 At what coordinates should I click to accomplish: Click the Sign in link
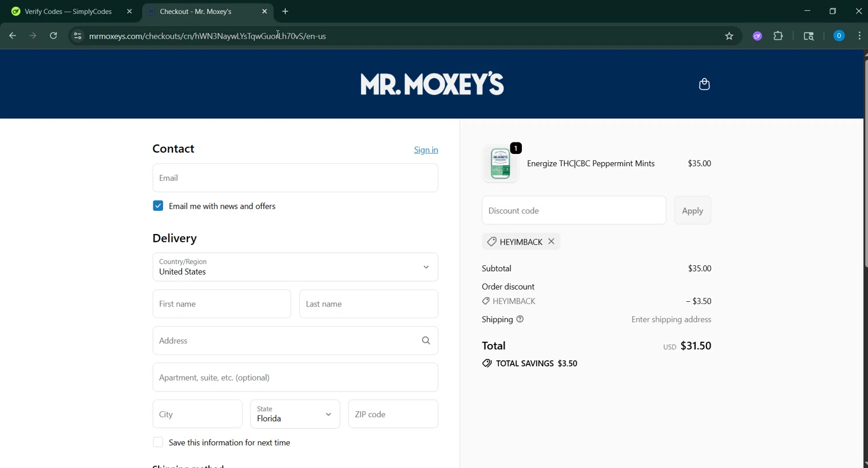[x=426, y=150]
